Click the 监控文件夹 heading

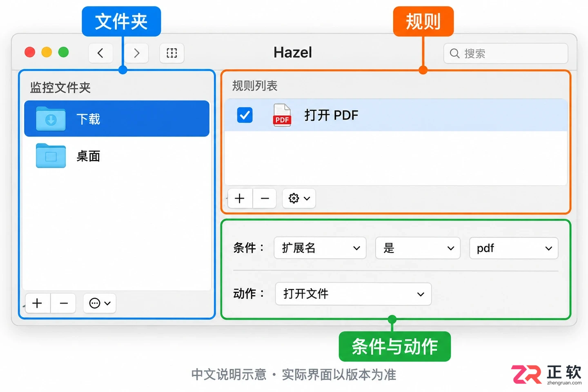coord(60,87)
